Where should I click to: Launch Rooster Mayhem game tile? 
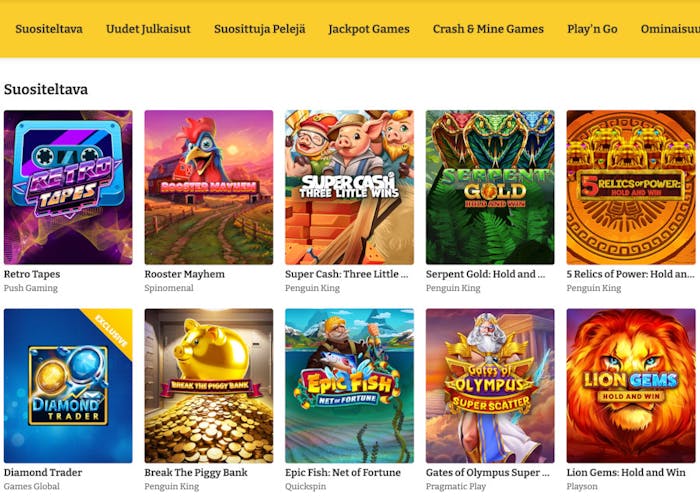[x=208, y=187]
